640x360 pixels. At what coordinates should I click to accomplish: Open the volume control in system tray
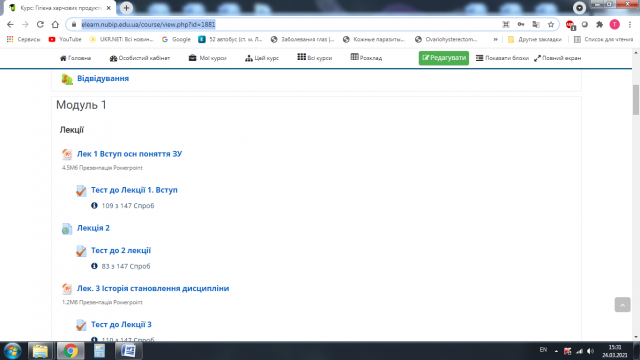[591, 351]
